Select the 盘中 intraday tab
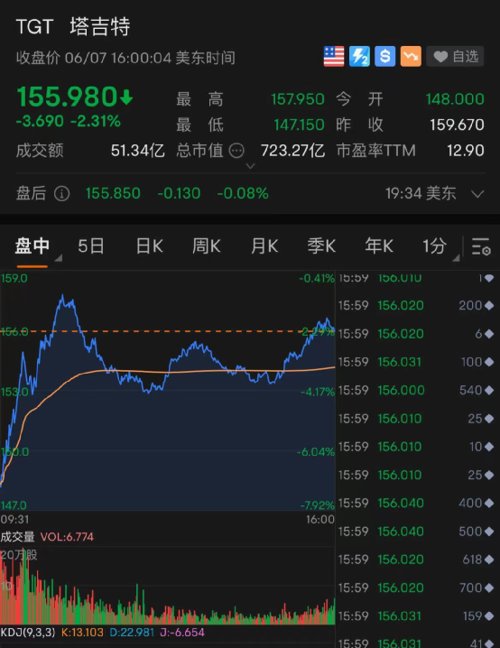 pos(32,246)
